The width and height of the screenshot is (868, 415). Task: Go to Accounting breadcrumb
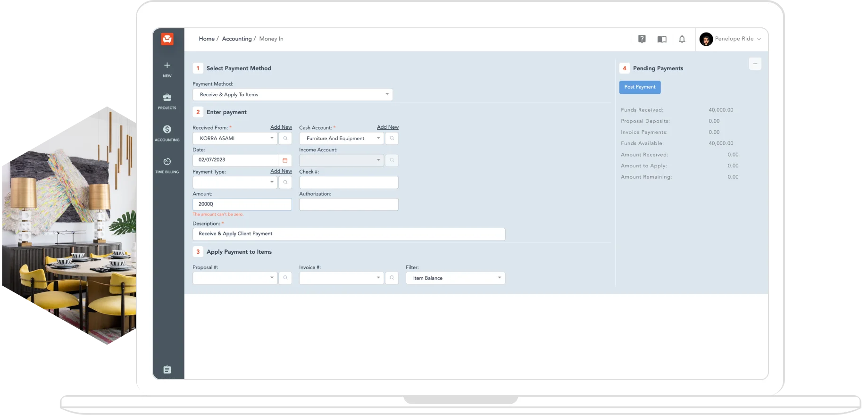point(237,39)
